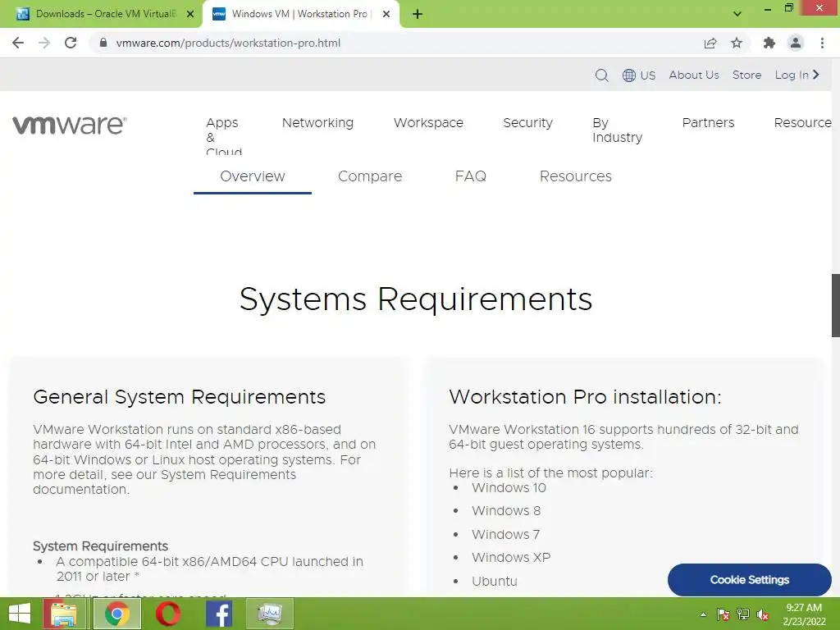Go forward with the forward arrow
Screen dimensions: 840x630
tap(44, 43)
